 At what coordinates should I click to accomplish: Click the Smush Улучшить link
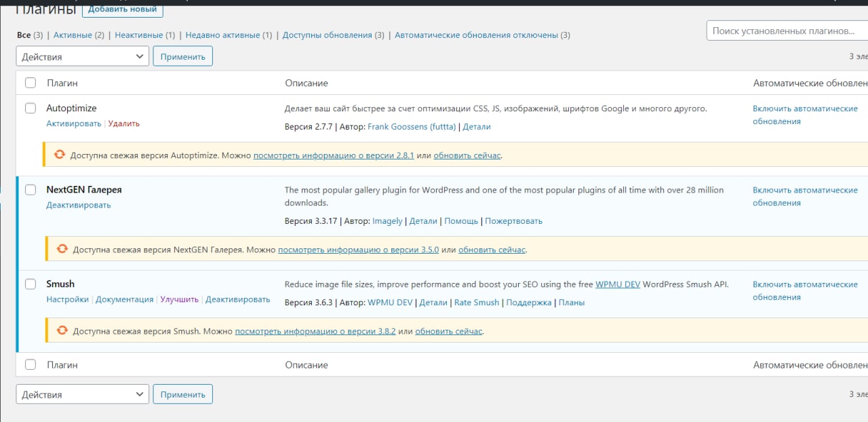180,299
